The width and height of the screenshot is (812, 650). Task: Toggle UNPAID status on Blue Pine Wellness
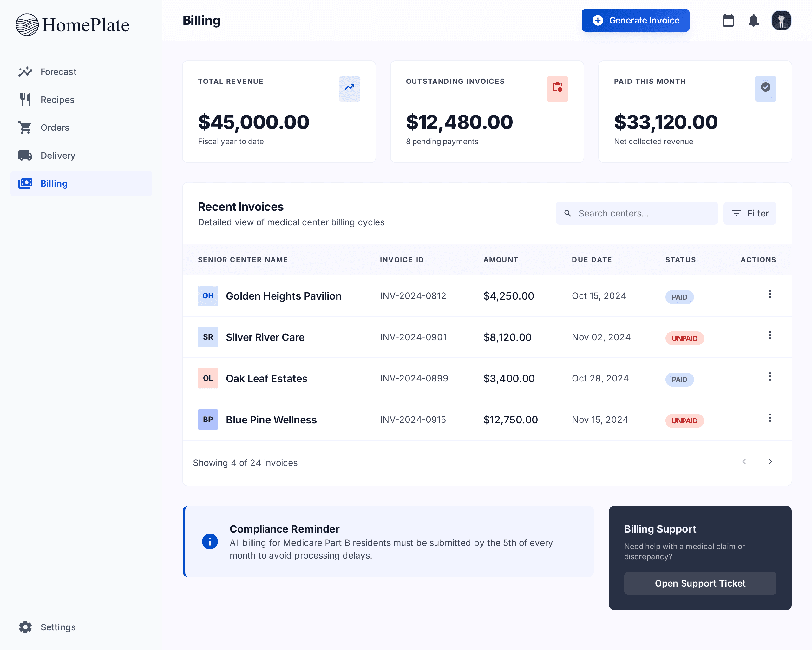pos(684,421)
